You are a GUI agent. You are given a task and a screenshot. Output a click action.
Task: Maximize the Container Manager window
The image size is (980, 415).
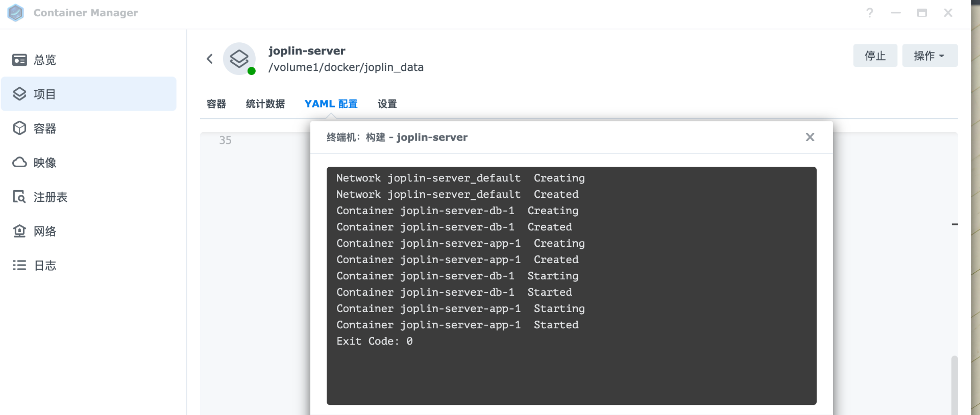pyautogui.click(x=922, y=13)
